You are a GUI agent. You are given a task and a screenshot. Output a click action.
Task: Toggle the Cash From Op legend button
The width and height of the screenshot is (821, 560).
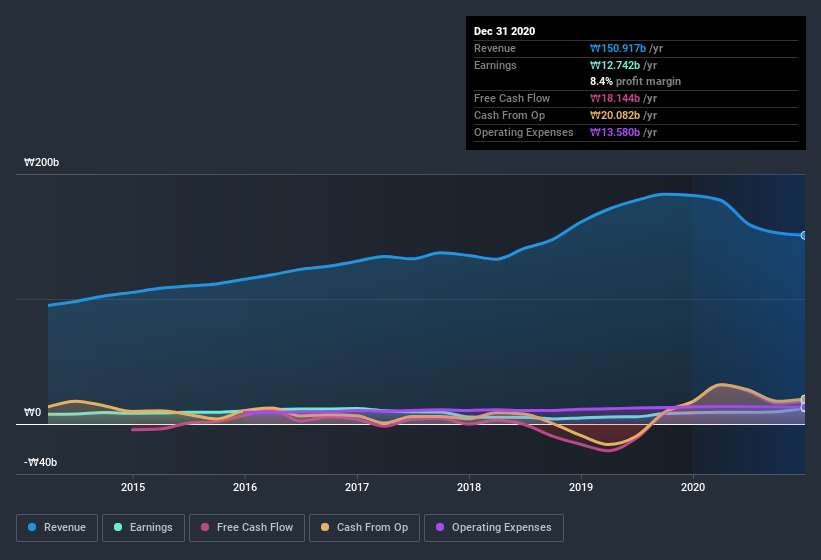(364, 528)
